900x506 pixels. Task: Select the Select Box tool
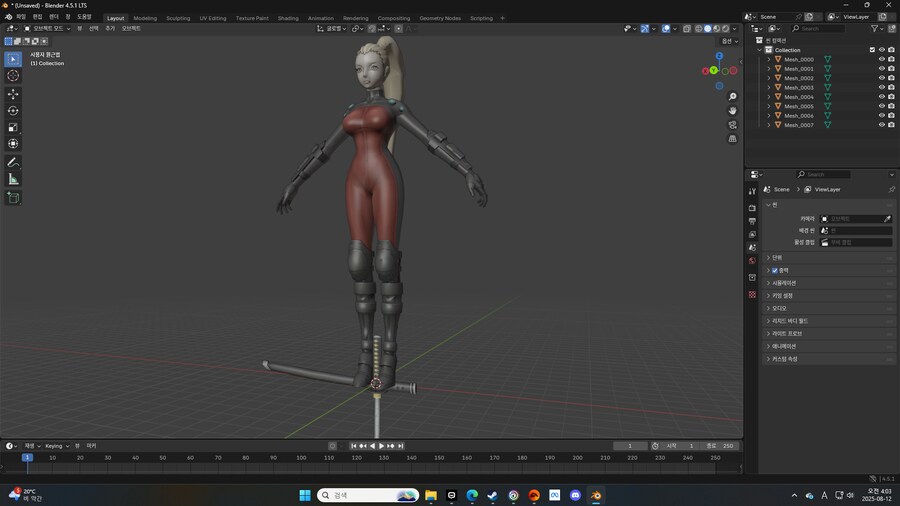tap(13, 59)
